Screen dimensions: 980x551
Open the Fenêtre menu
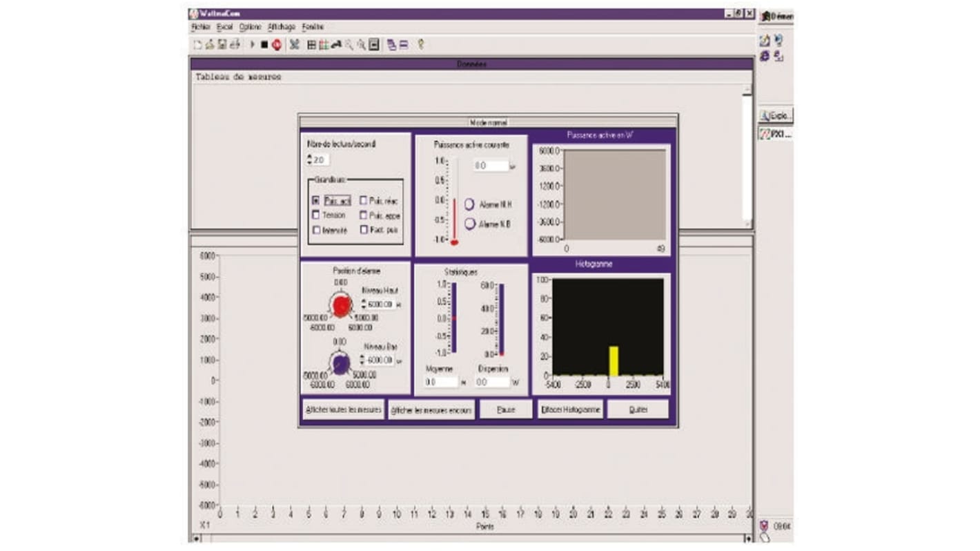pos(313,27)
